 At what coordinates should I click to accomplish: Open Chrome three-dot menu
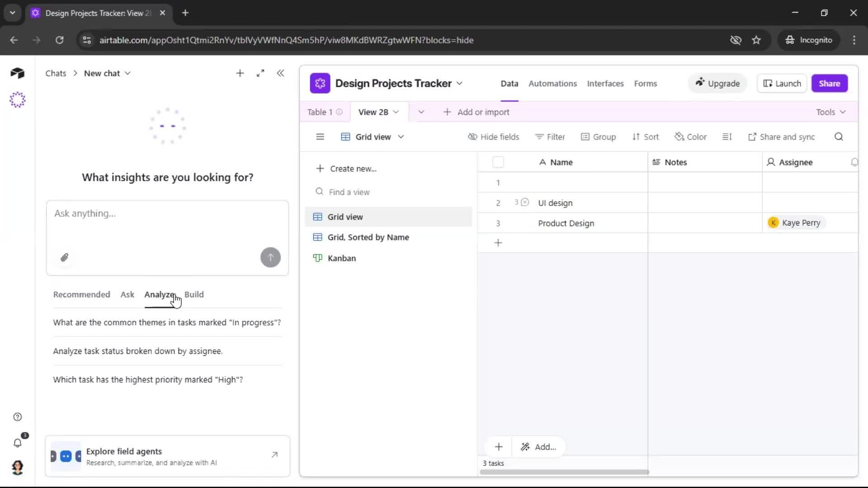tap(854, 40)
